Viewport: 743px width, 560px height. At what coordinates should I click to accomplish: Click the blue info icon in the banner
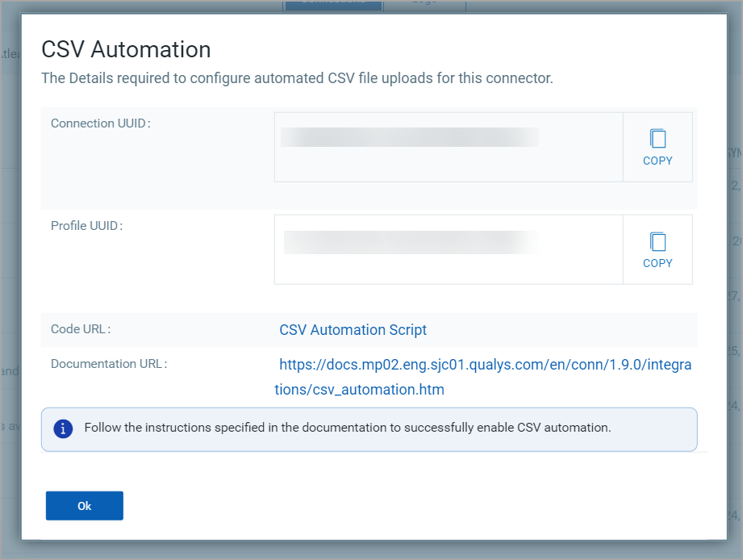click(x=63, y=428)
